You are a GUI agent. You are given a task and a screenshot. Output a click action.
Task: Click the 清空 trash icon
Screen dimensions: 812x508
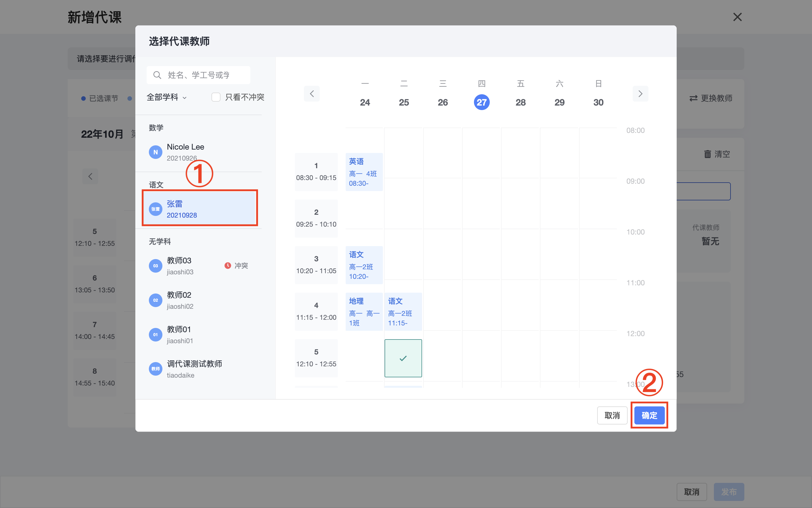[707, 154]
